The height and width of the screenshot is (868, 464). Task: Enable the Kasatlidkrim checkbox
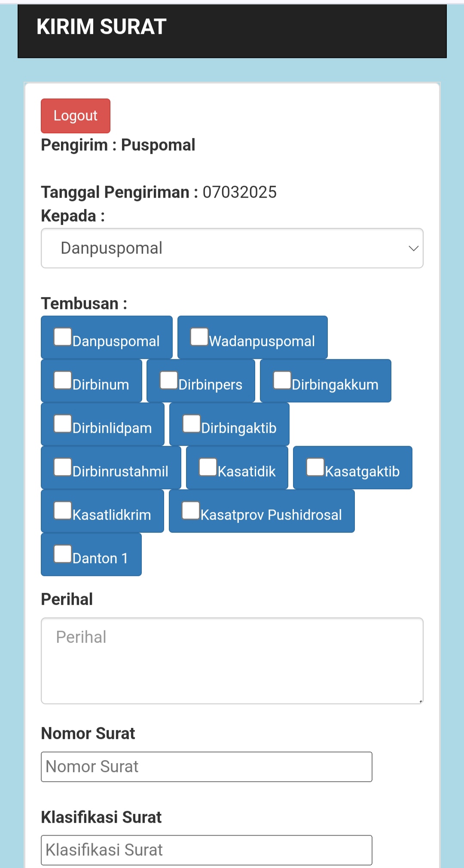(63, 510)
